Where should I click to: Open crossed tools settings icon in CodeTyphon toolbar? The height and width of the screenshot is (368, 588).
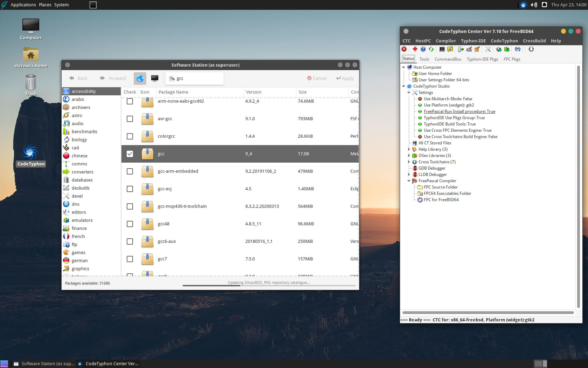click(x=488, y=49)
